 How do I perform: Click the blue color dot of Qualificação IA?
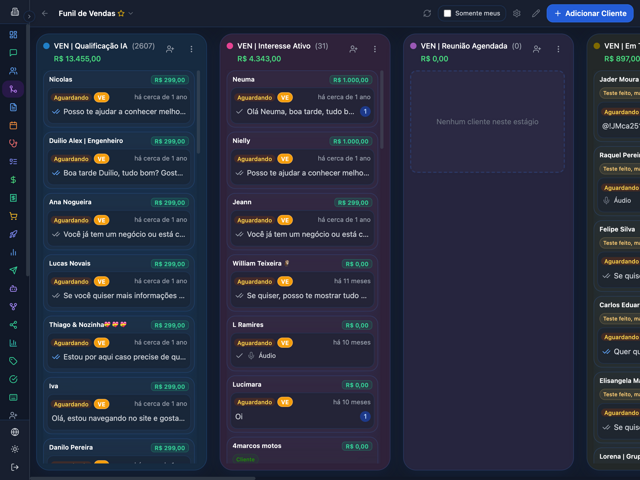(x=47, y=46)
